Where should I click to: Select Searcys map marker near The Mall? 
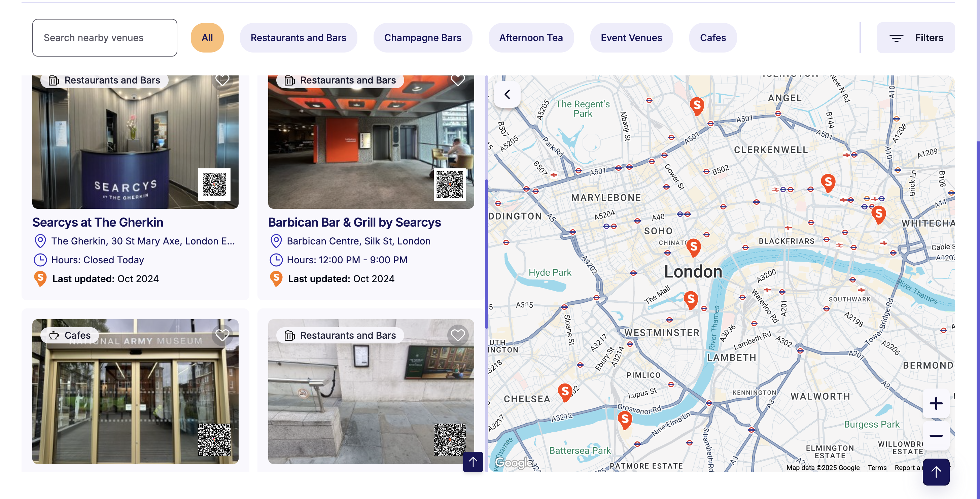691,300
